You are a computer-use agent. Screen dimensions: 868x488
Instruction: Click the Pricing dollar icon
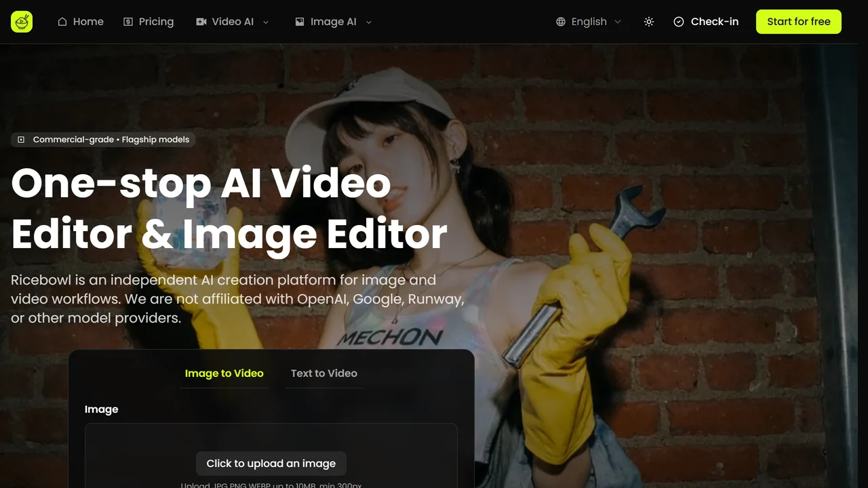coord(128,22)
